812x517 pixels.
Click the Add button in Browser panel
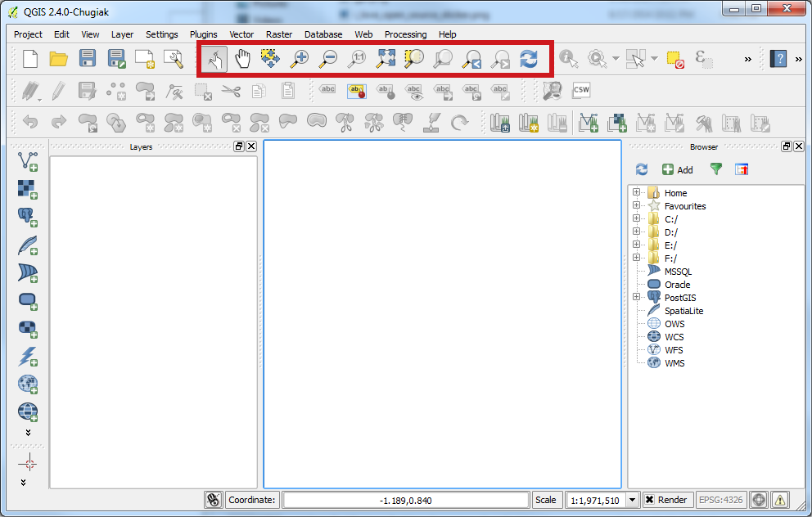click(x=677, y=169)
